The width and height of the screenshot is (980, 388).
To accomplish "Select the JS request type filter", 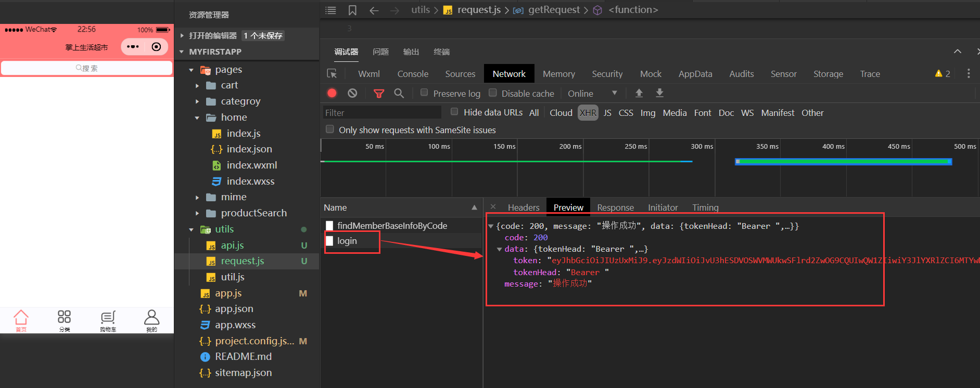I will (x=607, y=113).
